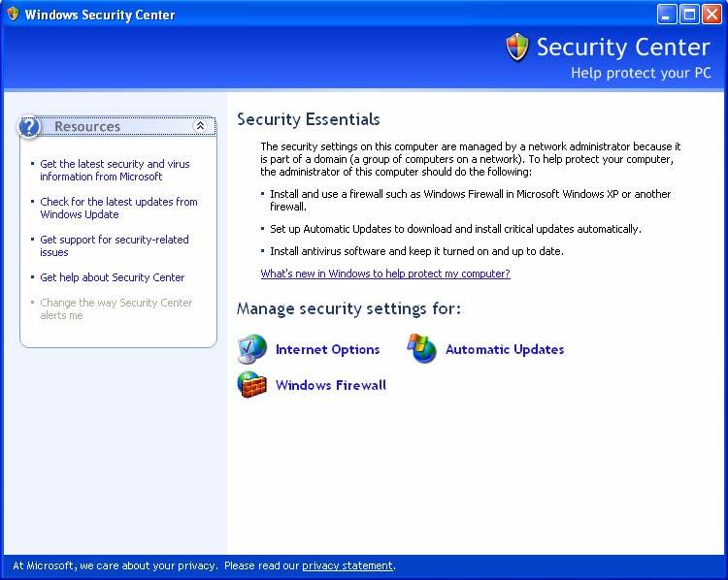
Task: Click the Manage security settings for heading
Action: pos(348,308)
